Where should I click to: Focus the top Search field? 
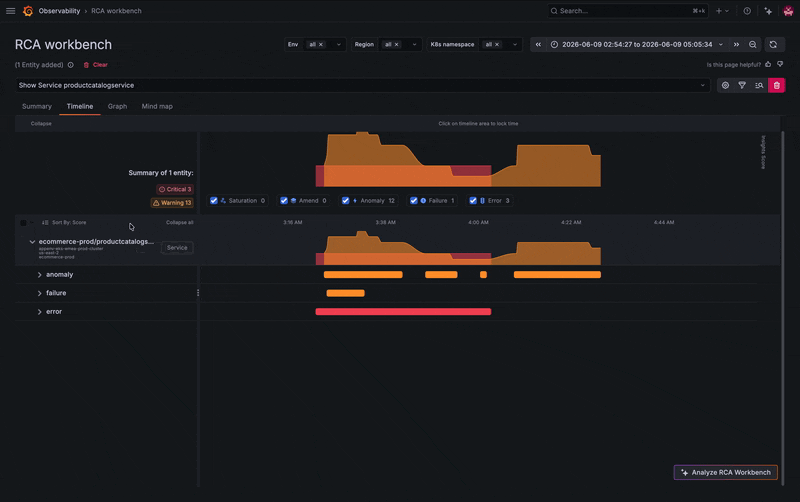tap(628, 11)
